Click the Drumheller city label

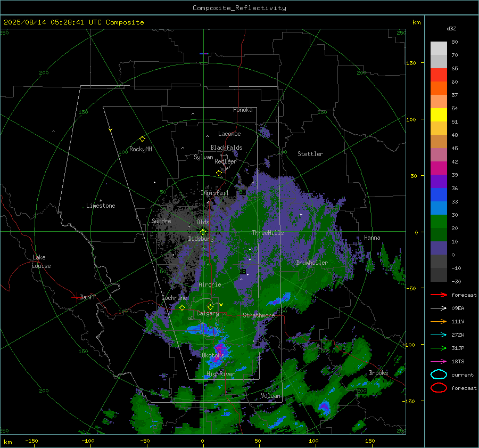tap(312, 263)
